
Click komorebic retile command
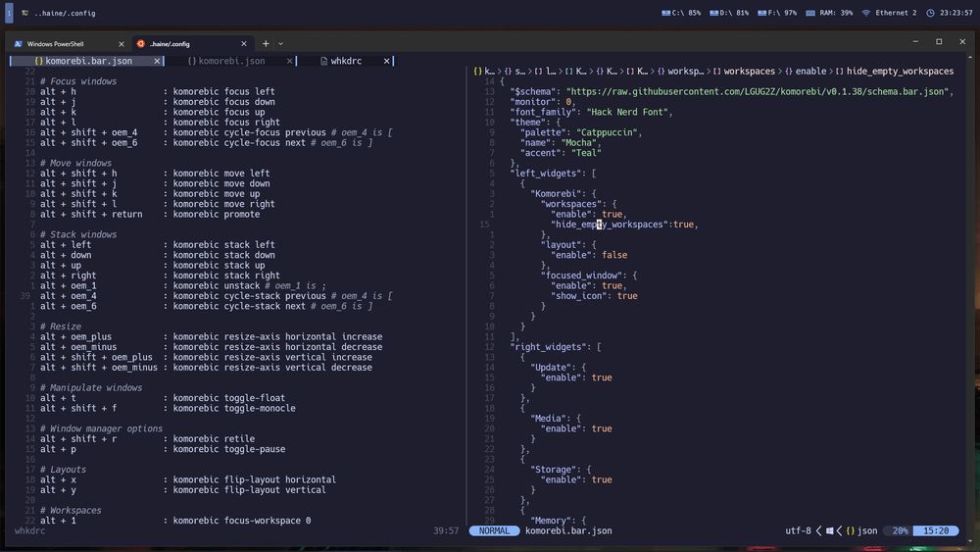pyautogui.click(x=214, y=439)
